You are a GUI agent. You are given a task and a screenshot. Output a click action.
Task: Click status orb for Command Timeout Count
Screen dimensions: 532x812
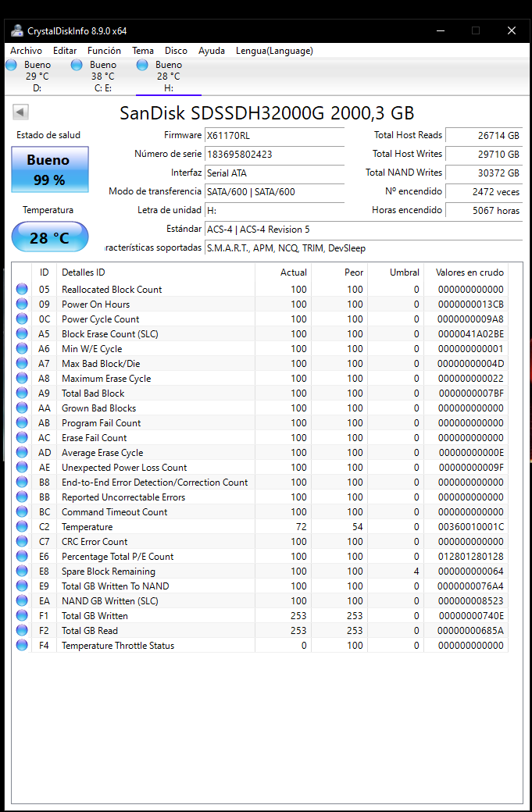pos(22,511)
